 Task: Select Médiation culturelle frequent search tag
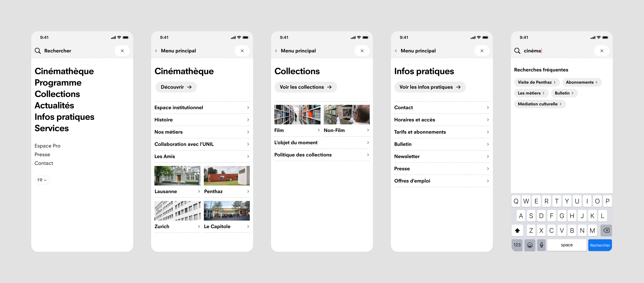(540, 104)
